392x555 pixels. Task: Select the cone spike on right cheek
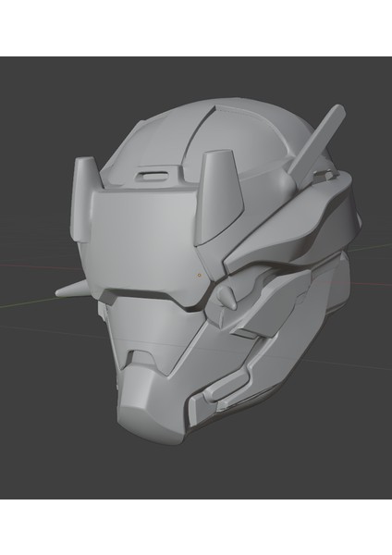pos(227,297)
